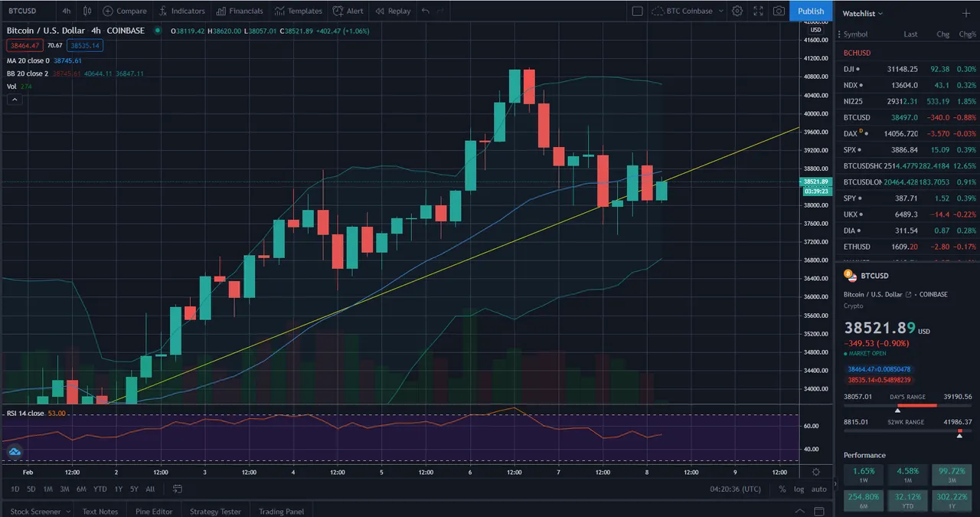
Task: Set chart range to 1M
Action: pyautogui.click(x=48, y=489)
